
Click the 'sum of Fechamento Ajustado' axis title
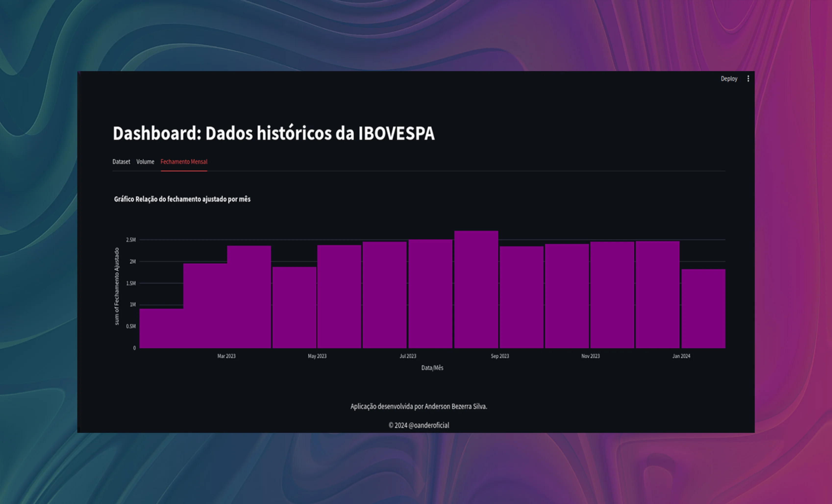click(x=117, y=286)
